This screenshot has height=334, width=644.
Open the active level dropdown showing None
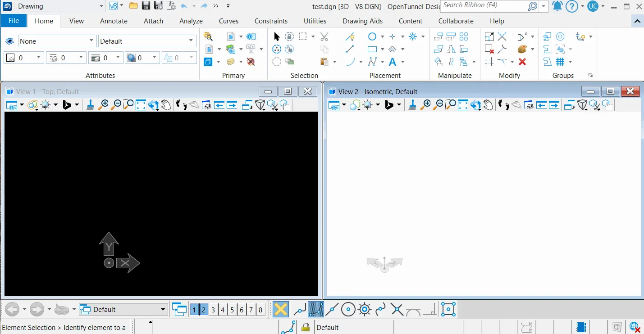tap(57, 41)
